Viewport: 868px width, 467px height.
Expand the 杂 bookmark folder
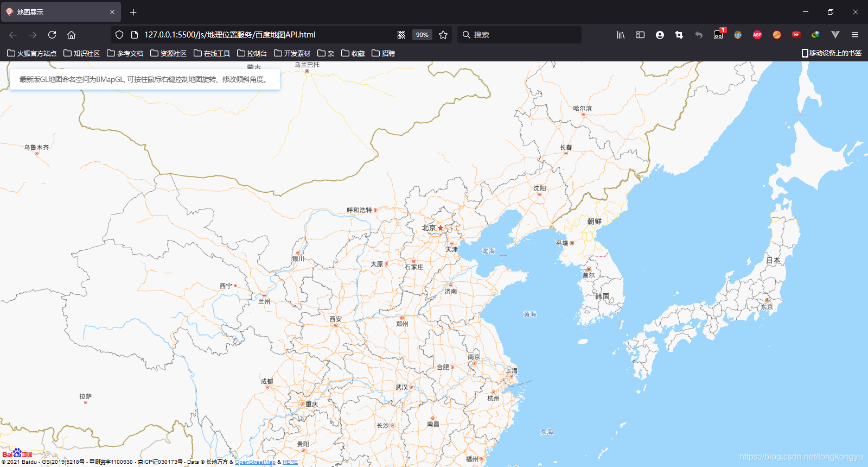[326, 53]
